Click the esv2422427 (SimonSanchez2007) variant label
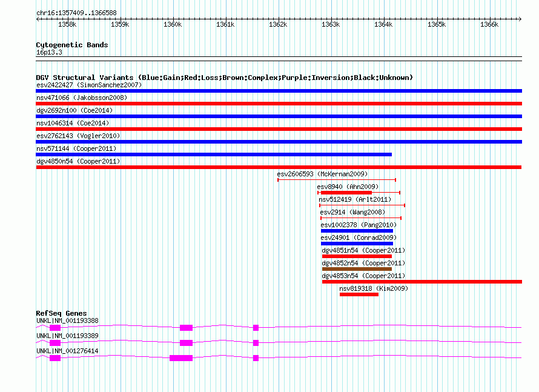539x392 pixels. tap(88, 85)
